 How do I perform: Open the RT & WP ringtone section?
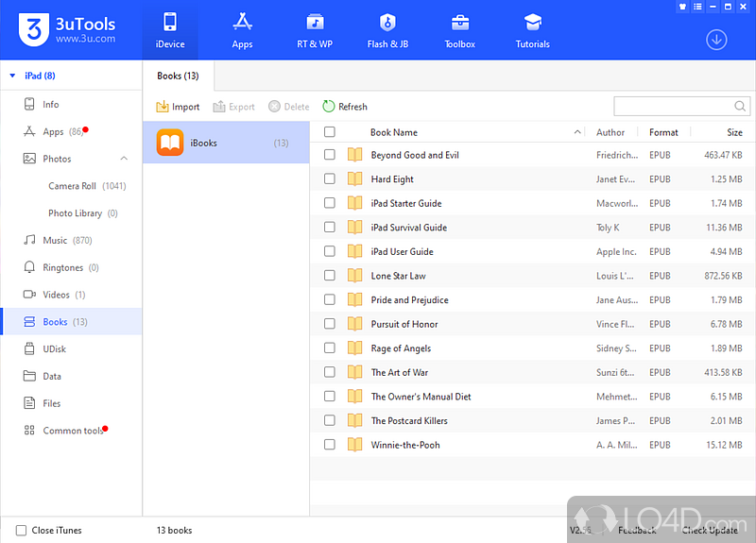pos(315,31)
